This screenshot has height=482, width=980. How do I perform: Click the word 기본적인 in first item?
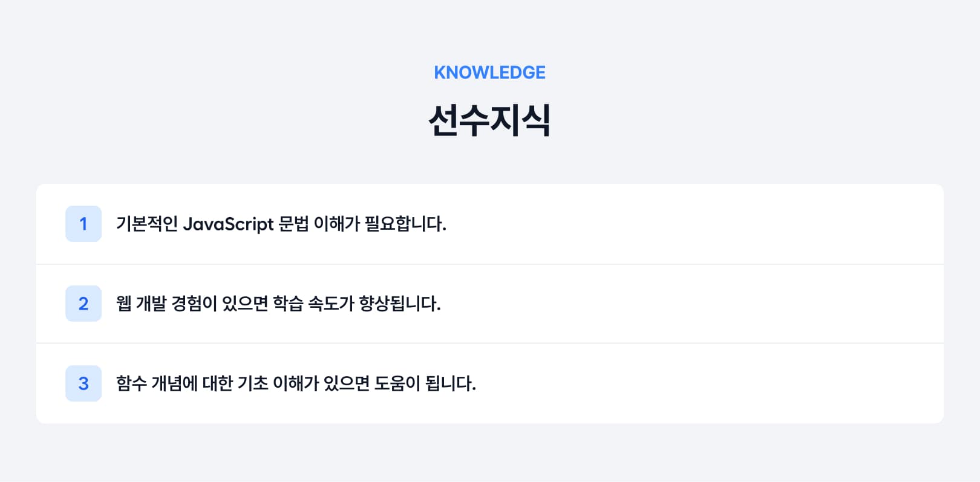(x=147, y=224)
